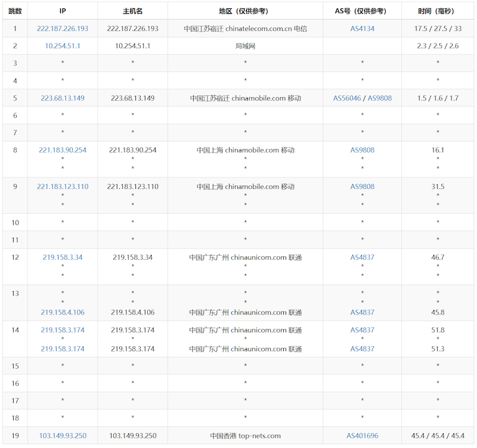Select hop 12 region 中国广东广州 chinaunicom.com 联通

[245, 257]
